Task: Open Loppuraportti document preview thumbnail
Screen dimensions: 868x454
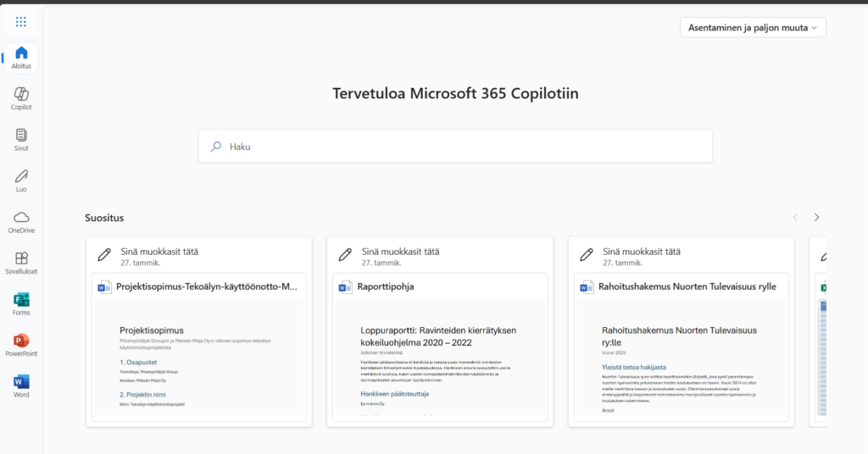Action: coord(440,358)
